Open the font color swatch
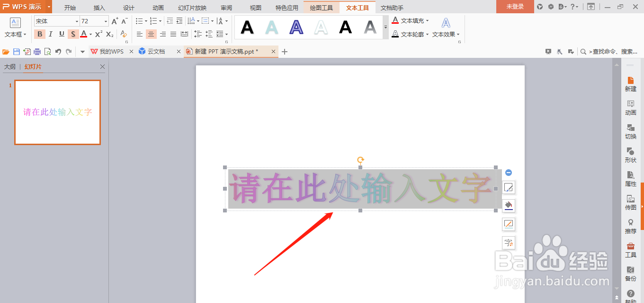This screenshot has width=644, height=303. click(x=84, y=34)
